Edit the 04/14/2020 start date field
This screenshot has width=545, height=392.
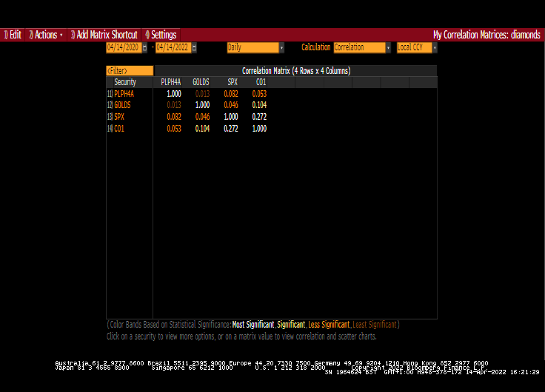tap(124, 47)
